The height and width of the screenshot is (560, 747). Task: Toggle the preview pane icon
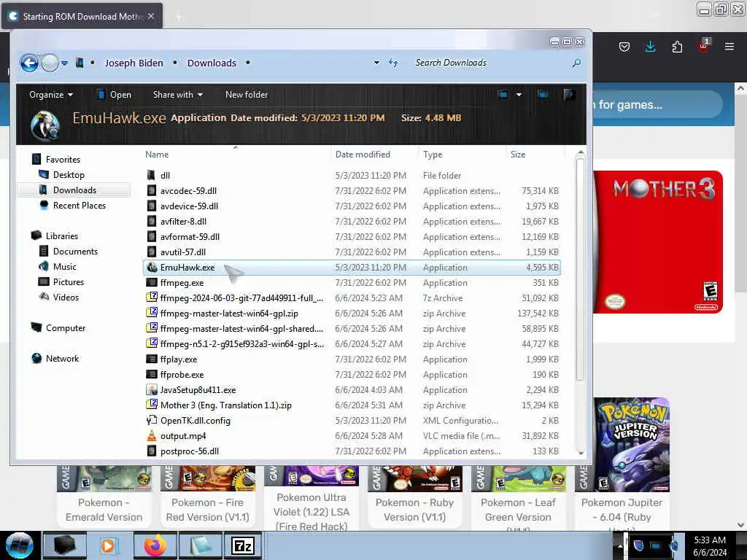543,95
